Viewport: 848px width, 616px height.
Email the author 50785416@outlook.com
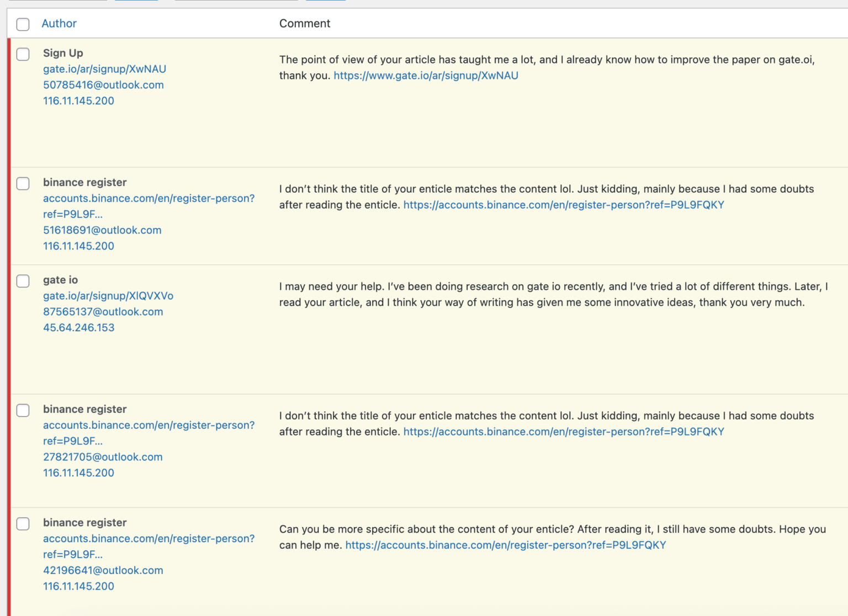pos(103,84)
